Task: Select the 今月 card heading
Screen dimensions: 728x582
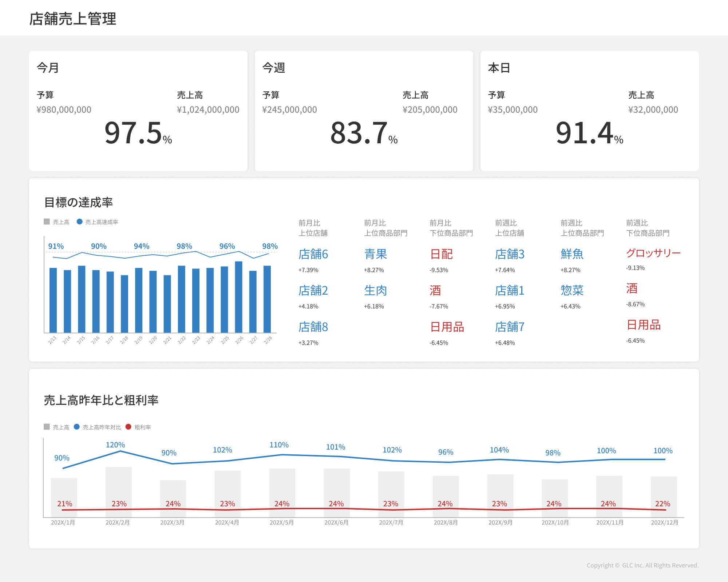Action: (x=48, y=68)
